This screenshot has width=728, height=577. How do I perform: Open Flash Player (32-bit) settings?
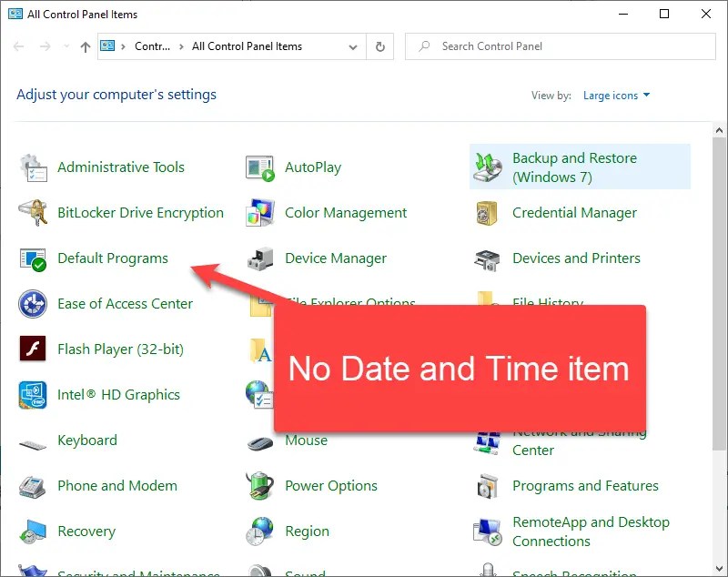click(x=119, y=349)
